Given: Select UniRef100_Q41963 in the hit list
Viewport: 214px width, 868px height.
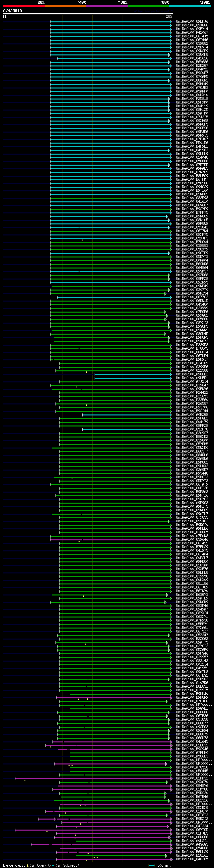Looking at the screenshot, I should [192, 150].
